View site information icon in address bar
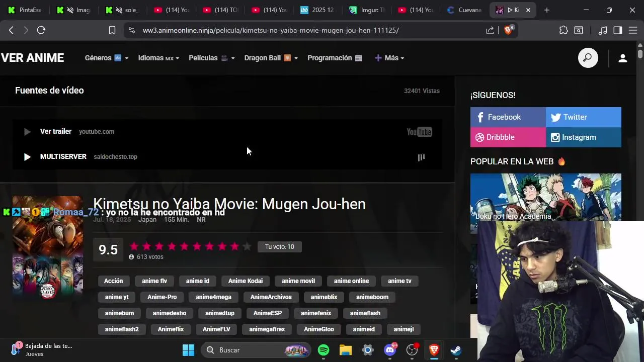644x362 pixels. click(132, 30)
